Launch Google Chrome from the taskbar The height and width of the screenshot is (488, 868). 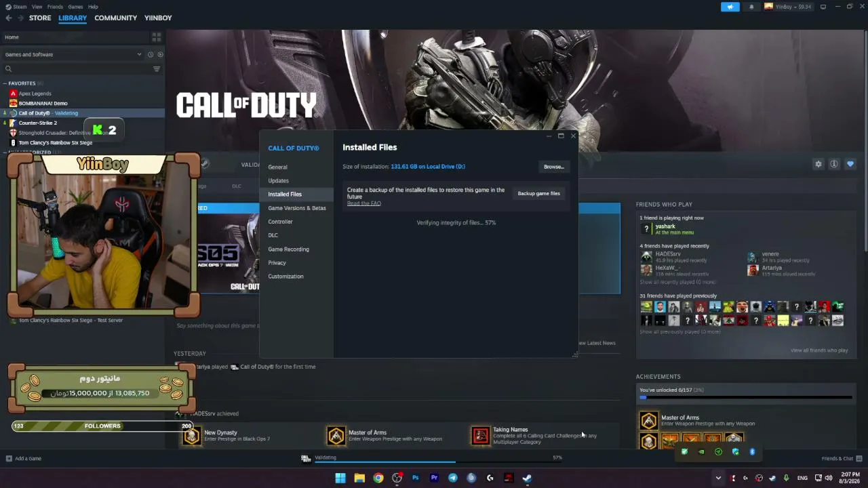378,478
